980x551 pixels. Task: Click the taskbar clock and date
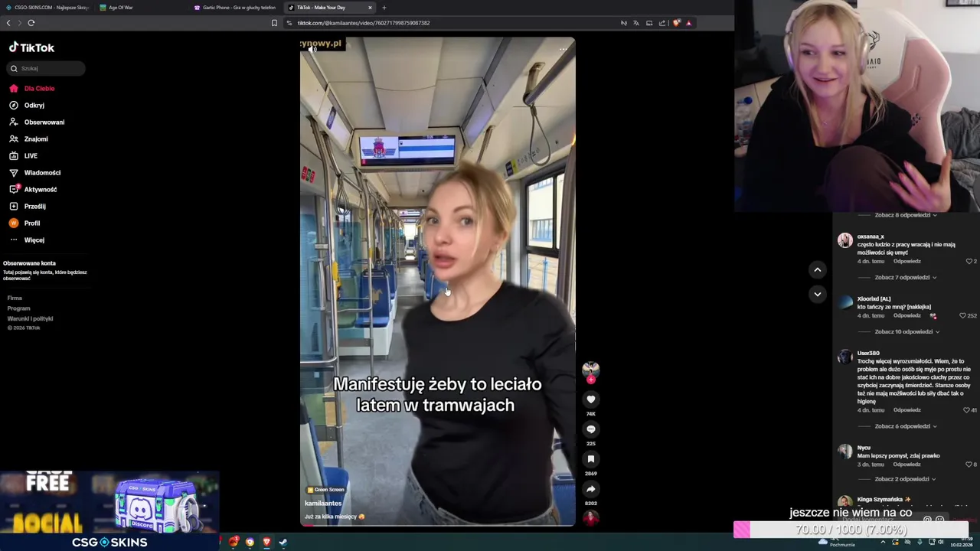click(x=962, y=542)
